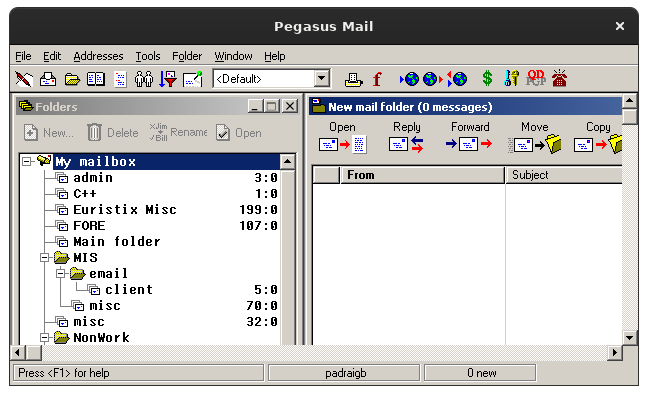Click the red telephone icon
648x395 pixels.
point(560,78)
